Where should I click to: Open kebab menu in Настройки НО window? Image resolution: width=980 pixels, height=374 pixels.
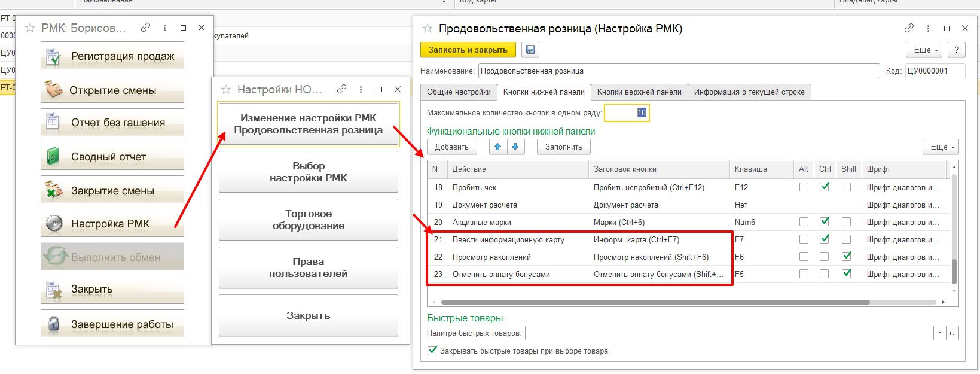point(361,89)
